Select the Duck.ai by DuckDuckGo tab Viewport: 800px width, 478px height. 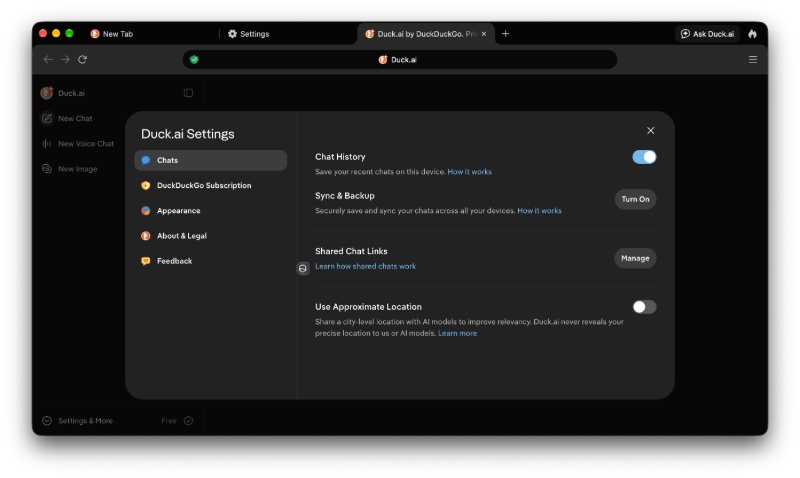[426, 34]
